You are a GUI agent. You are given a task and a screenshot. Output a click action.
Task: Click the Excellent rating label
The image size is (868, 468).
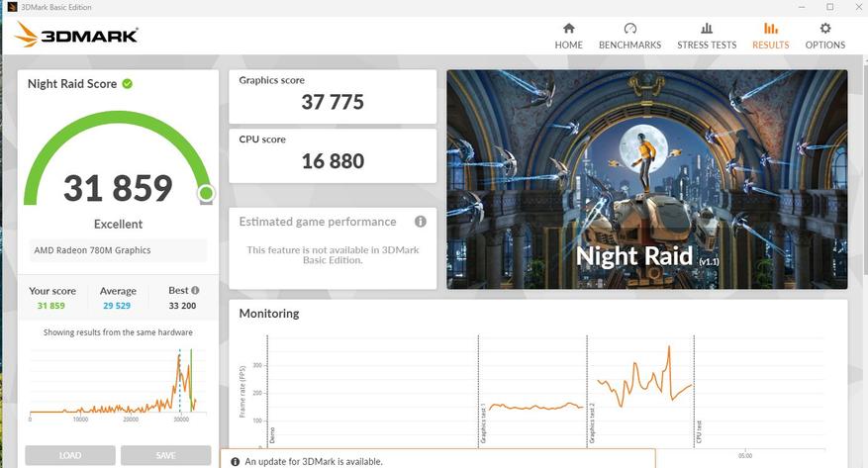tap(118, 224)
